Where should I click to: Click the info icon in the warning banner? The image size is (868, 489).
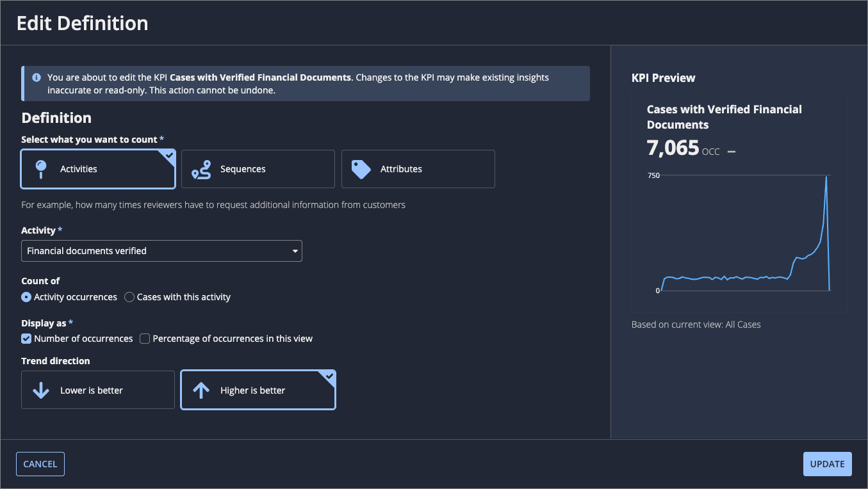click(37, 77)
